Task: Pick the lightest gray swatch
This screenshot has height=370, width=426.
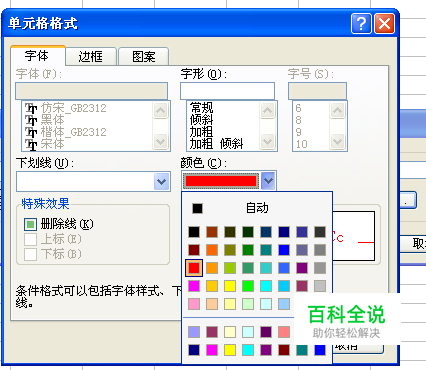Action: 320,286
